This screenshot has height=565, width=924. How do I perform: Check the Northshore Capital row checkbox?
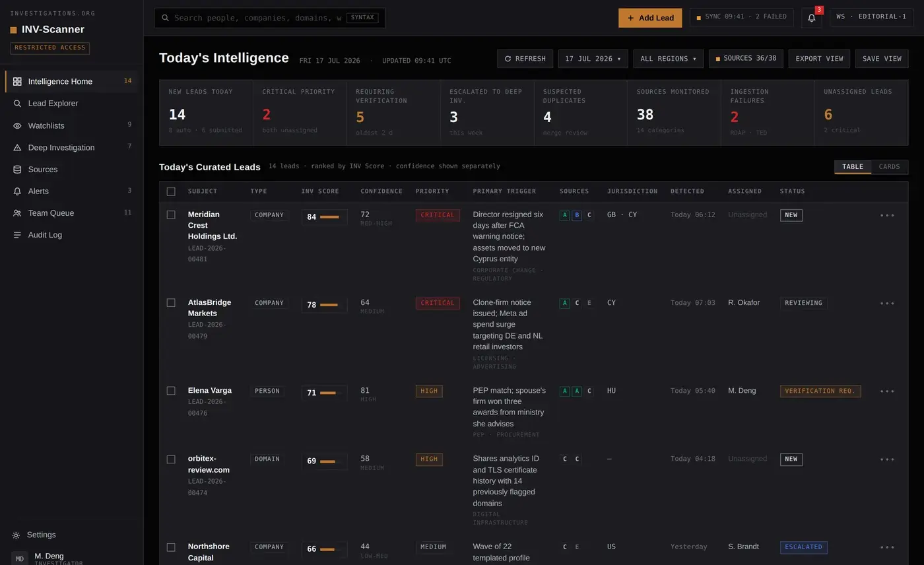pyautogui.click(x=171, y=547)
